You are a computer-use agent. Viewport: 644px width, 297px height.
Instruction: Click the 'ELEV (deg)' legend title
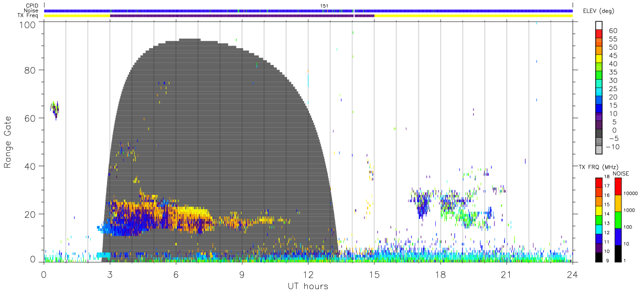[599, 11]
